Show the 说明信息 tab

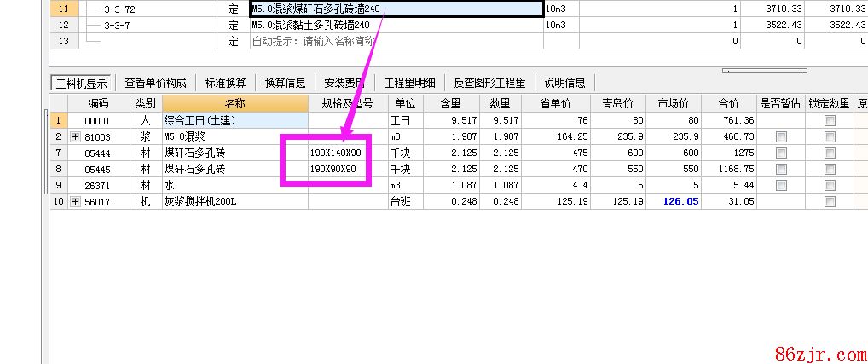565,83
